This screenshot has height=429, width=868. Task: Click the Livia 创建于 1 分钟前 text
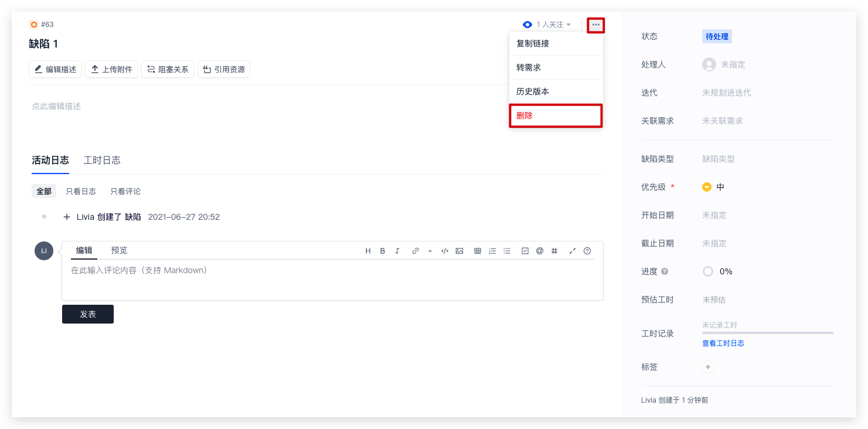(x=675, y=400)
